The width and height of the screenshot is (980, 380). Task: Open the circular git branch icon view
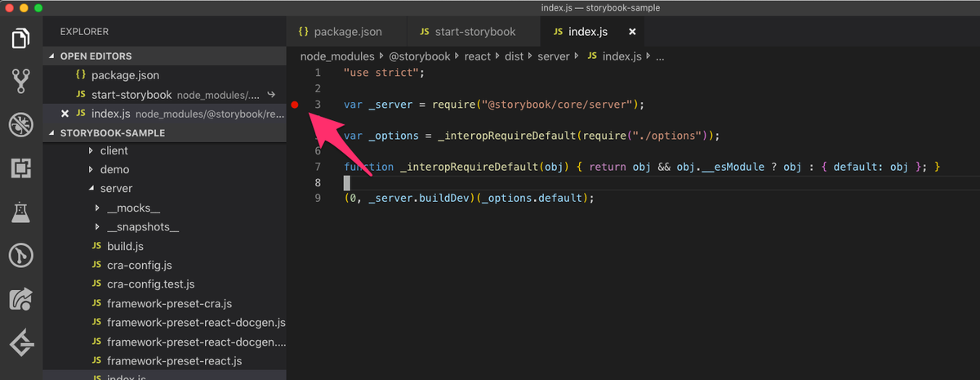click(20, 256)
